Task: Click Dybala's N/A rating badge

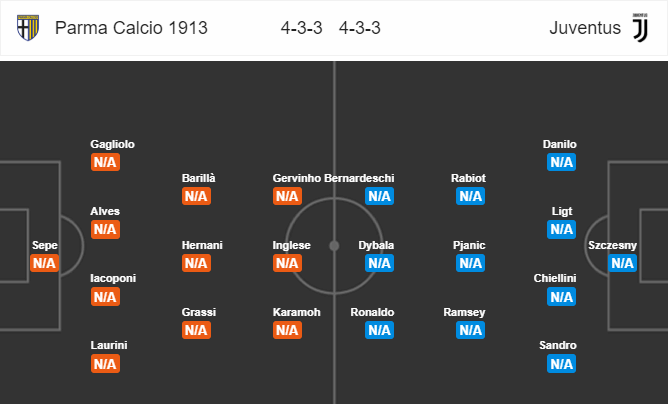Action: (379, 263)
